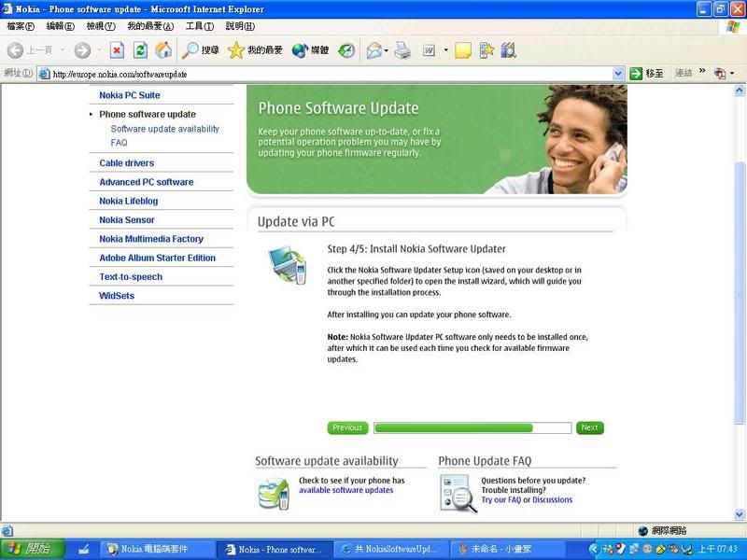Click the tray expand arrow in taskbar
The width and height of the screenshot is (747, 560).
point(594,549)
